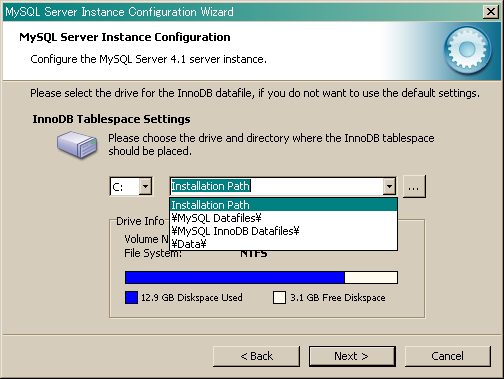Collapse the installation path dropdown arrow
This screenshot has width=504, height=379.
(x=389, y=186)
